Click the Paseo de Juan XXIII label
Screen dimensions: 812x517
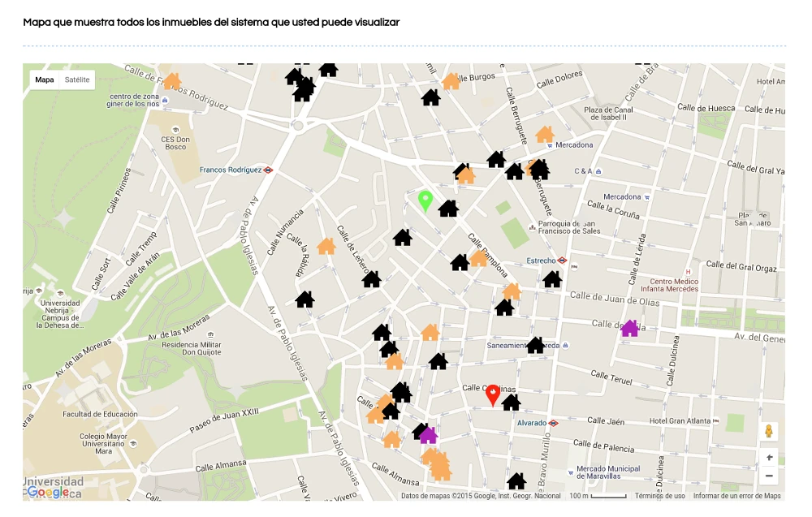224,420
